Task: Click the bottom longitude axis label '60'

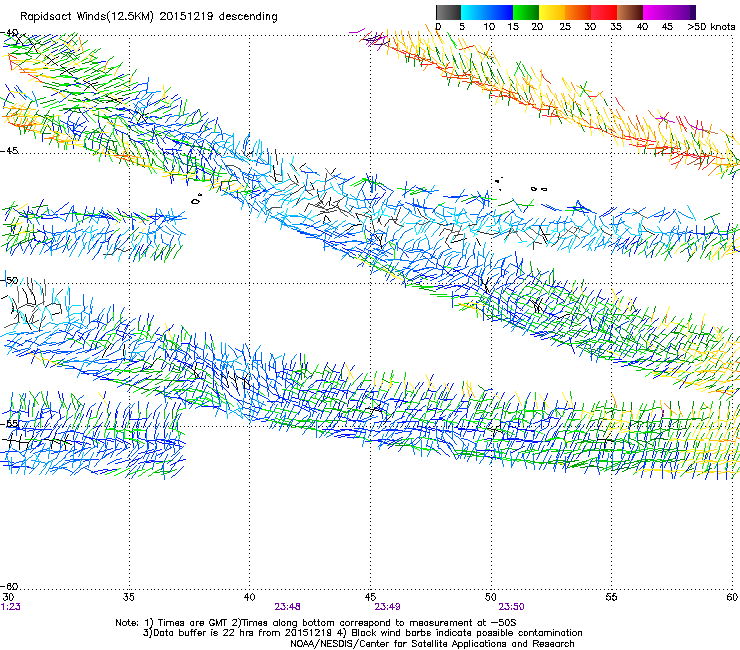Action: [732, 597]
